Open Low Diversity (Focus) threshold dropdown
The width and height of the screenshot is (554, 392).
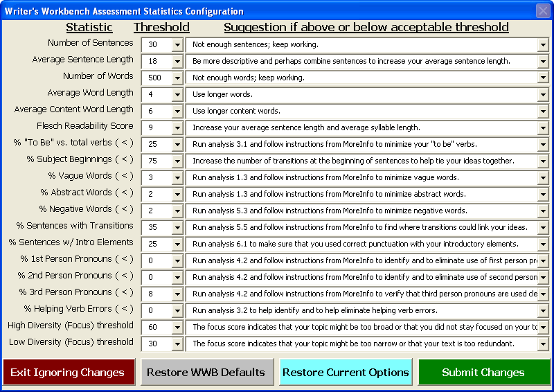(x=177, y=344)
